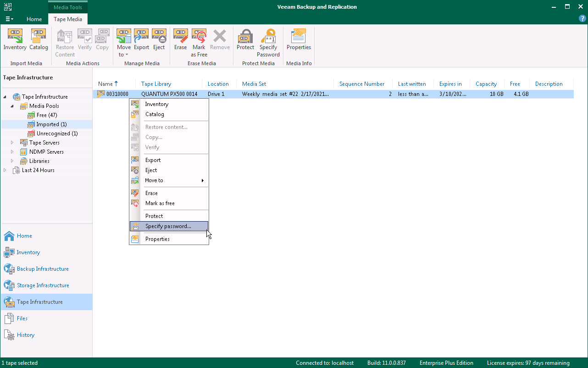Expand the Libraries tree node
588x368 pixels.
(x=12, y=161)
